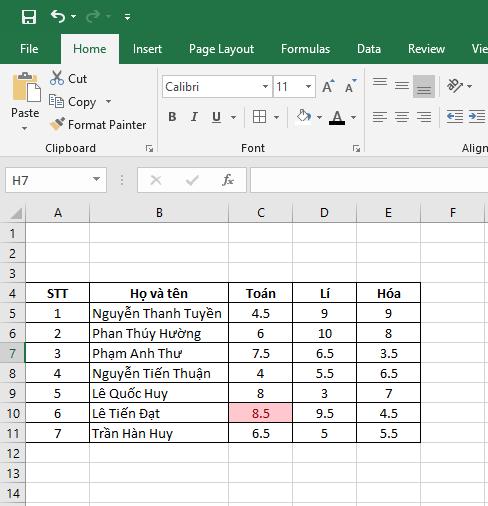Click the Toán header cell
This screenshot has height=506, width=488.
click(261, 293)
